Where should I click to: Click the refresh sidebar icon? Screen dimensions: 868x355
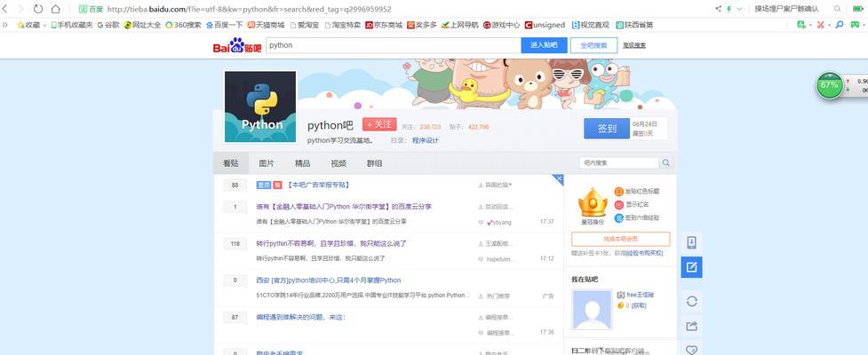click(691, 302)
